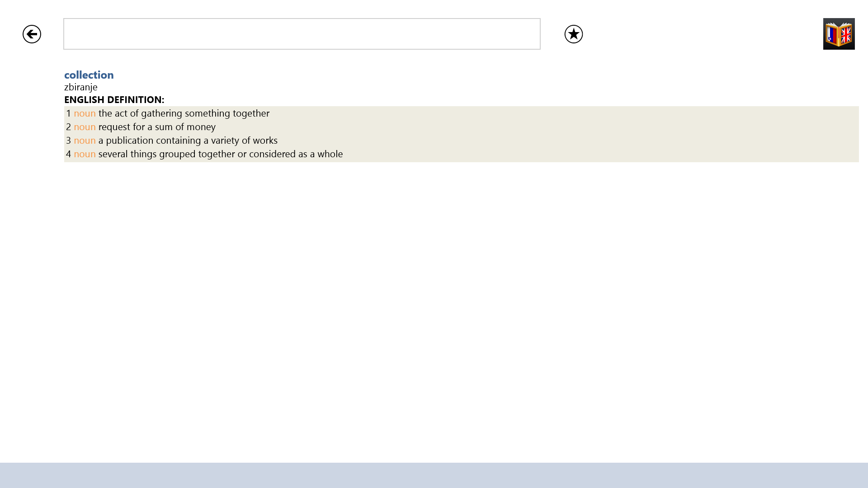Select definition "request for a sum of money"

click(x=156, y=127)
